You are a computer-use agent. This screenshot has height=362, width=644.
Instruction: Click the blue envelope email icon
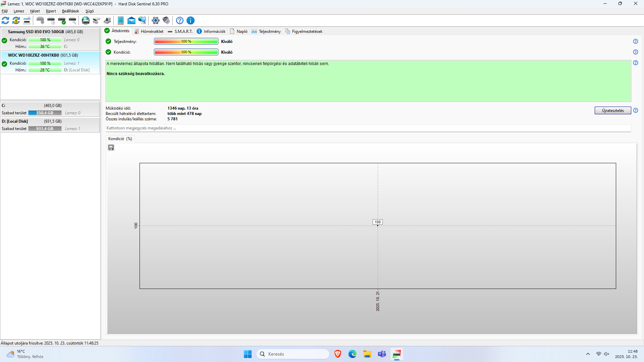[131, 20]
